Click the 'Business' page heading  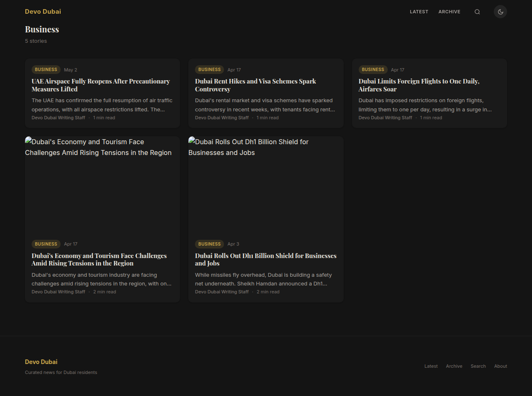[x=42, y=29]
